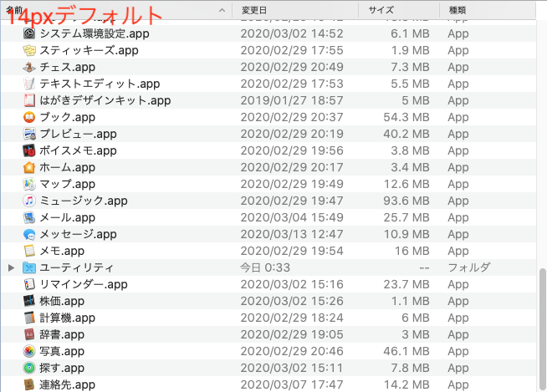The width and height of the screenshot is (547, 392).
Task: Select the ホーム.app file name
Action: (67, 167)
